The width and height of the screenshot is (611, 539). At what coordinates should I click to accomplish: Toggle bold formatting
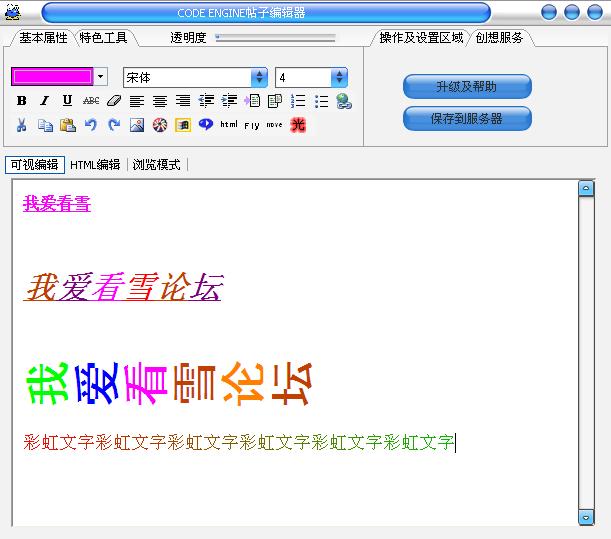[x=22, y=101]
